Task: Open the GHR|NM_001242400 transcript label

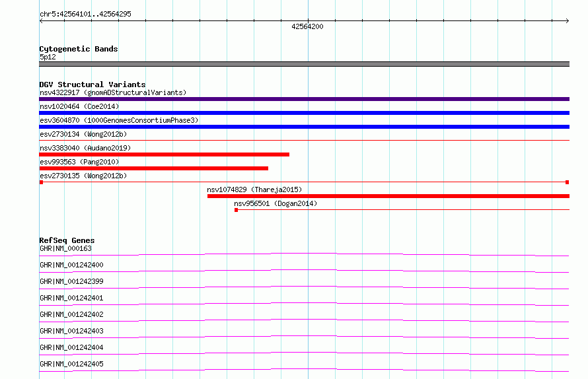Action: (x=71, y=265)
